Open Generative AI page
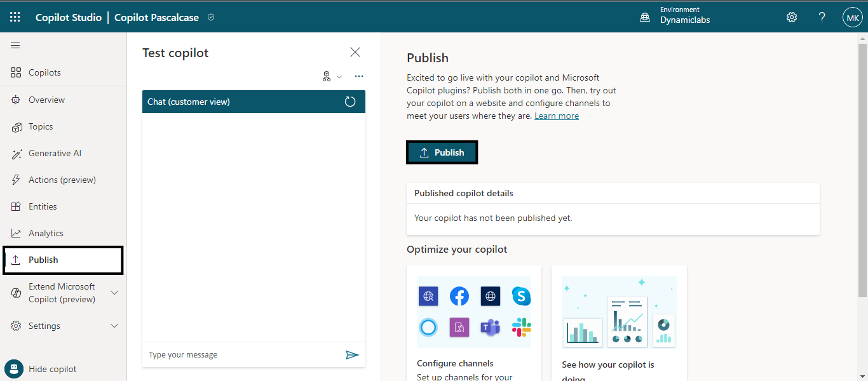The image size is (868, 381). pos(55,153)
